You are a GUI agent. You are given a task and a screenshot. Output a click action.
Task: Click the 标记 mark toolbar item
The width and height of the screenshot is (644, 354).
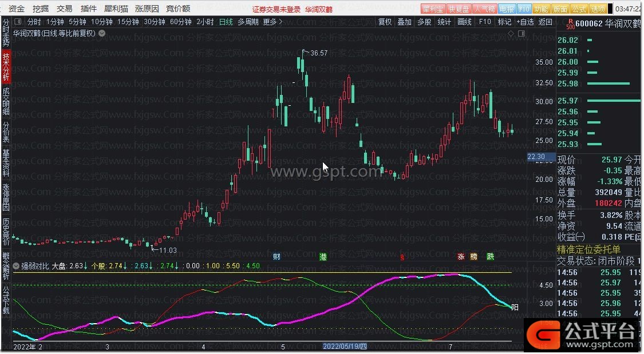point(504,22)
